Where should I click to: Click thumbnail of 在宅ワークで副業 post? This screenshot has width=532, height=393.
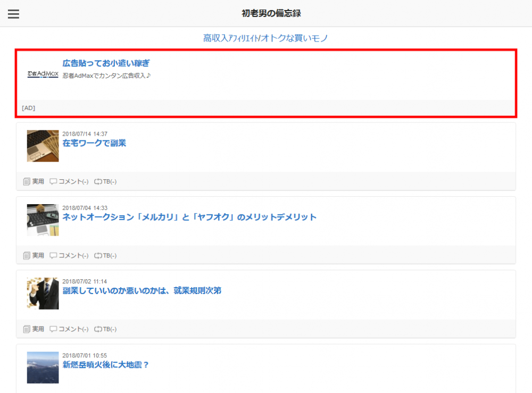click(43, 146)
